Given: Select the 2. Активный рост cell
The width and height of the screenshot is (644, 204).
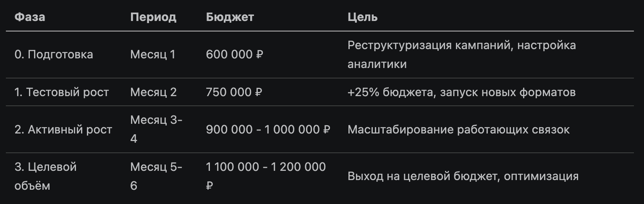Looking at the screenshot, I should click(63, 130).
